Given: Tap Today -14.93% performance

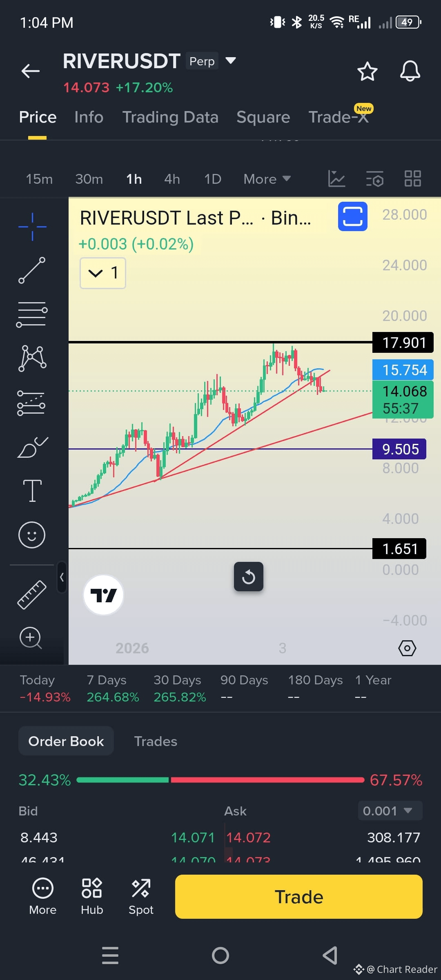Looking at the screenshot, I should click(45, 688).
